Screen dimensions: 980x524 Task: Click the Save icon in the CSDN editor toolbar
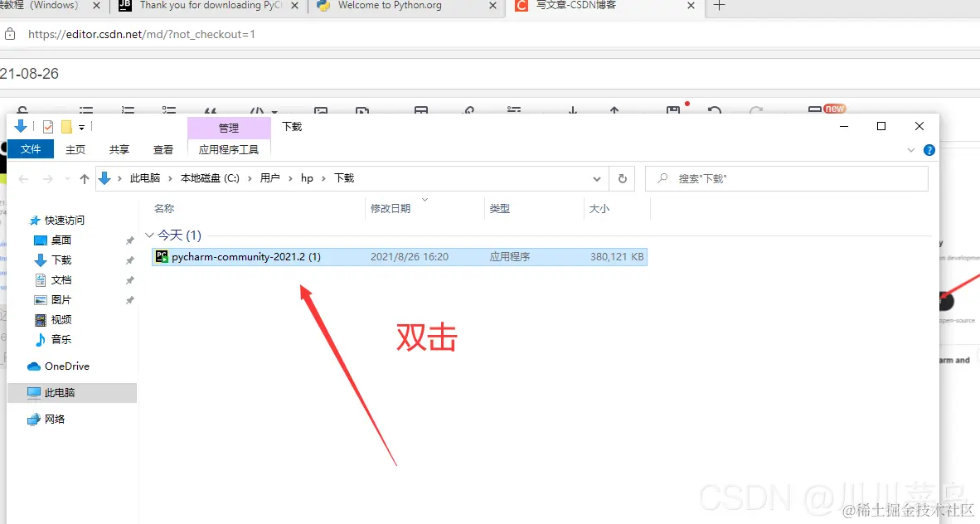(673, 110)
